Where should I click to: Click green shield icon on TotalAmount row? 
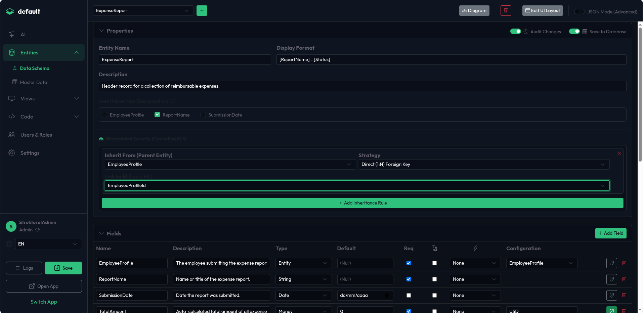pyautogui.click(x=611, y=310)
